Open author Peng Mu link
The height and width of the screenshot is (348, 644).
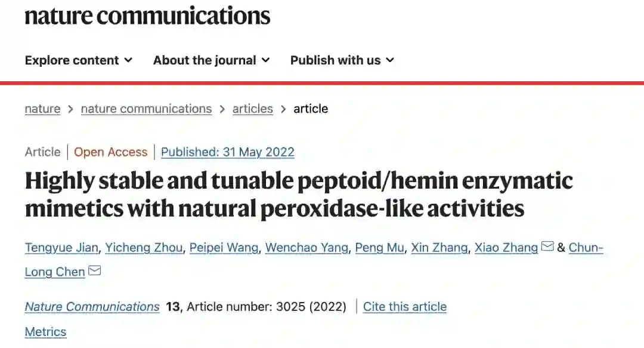tap(379, 248)
